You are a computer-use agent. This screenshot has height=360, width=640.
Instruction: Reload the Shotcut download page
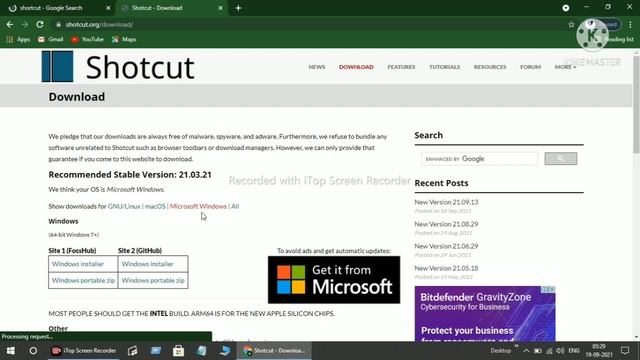(x=40, y=24)
